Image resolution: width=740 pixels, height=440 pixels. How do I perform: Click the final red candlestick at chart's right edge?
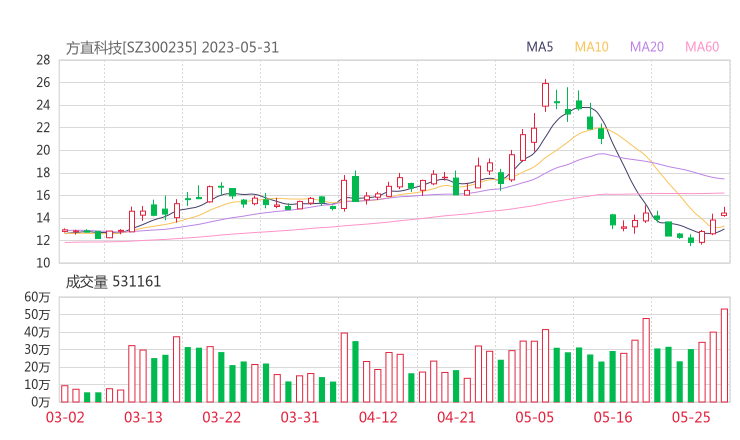(x=724, y=212)
